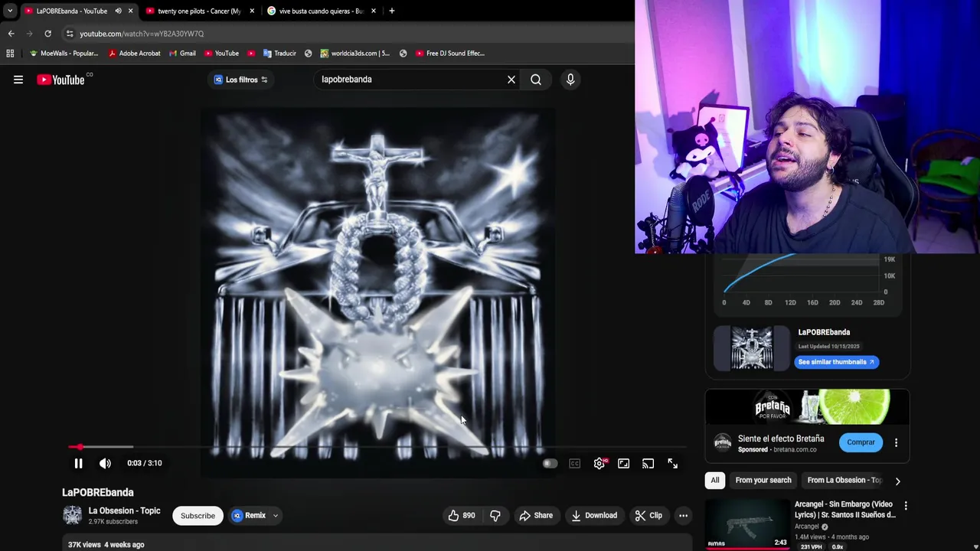Open more actions ellipsis below video

click(x=683, y=516)
